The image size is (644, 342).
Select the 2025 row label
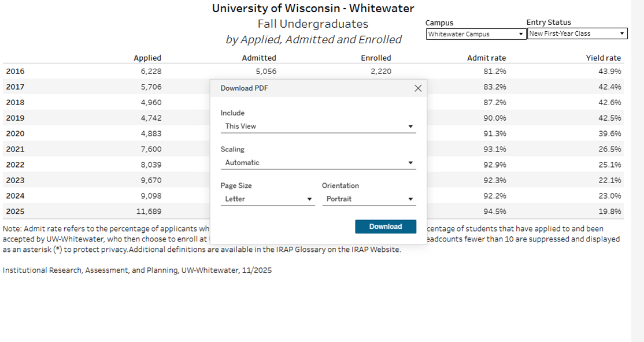(x=15, y=211)
